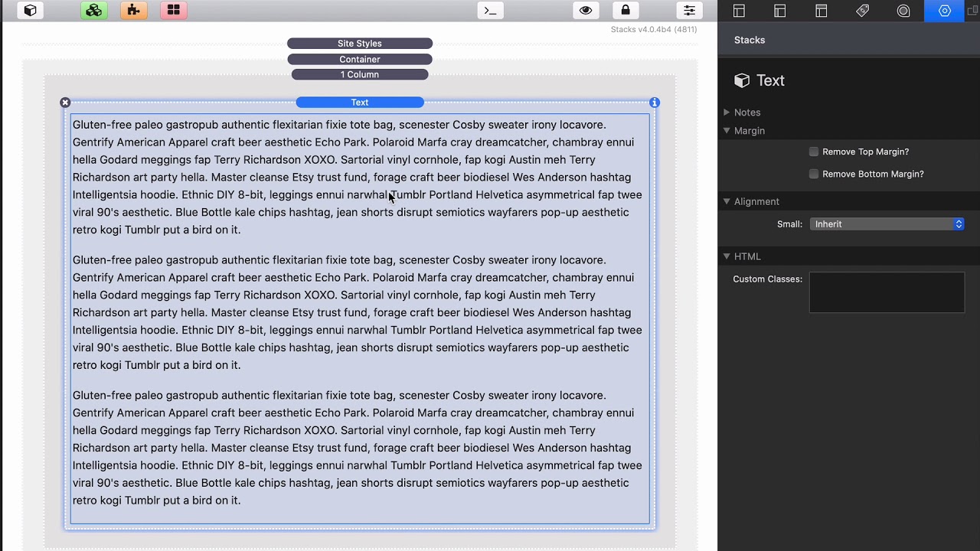Select the Site Styles stack label
Screen dimensions: 980x551
pos(360,44)
